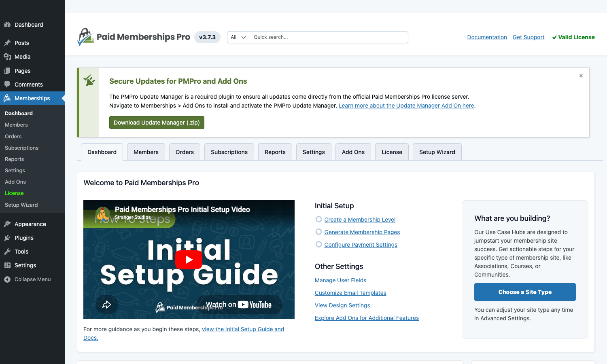The image size is (607, 364).
Task: Select the Dashboard tab
Action: point(102,152)
